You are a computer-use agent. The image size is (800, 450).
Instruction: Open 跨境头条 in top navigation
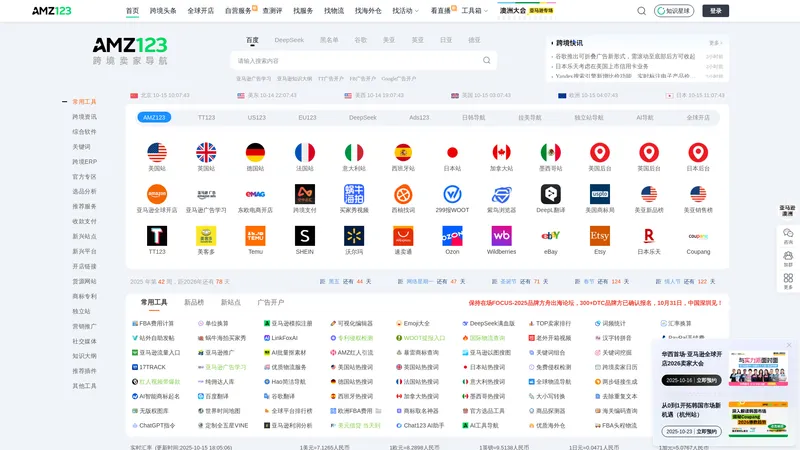[163, 11]
